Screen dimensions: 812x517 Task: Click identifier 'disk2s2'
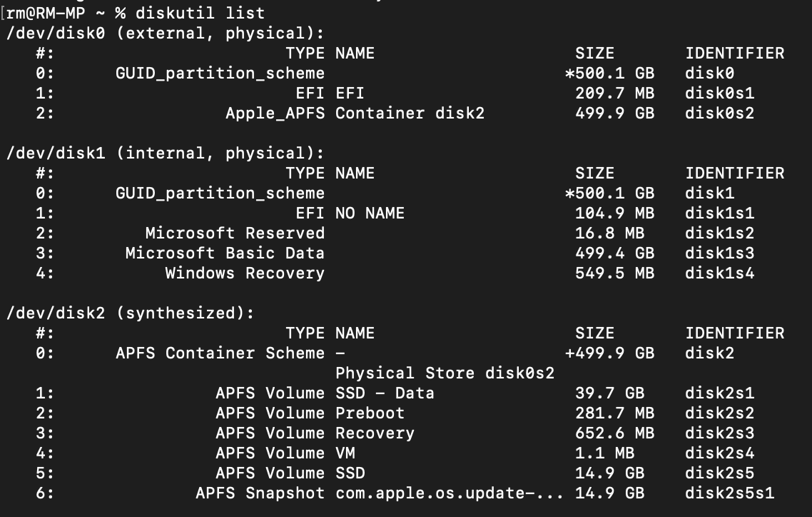[719, 413]
